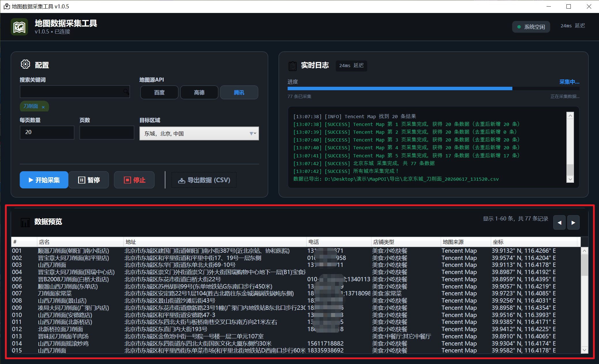Select row 刀削面家常菜
Image resolution: width=599 pixels, height=364 pixels.
point(296,293)
